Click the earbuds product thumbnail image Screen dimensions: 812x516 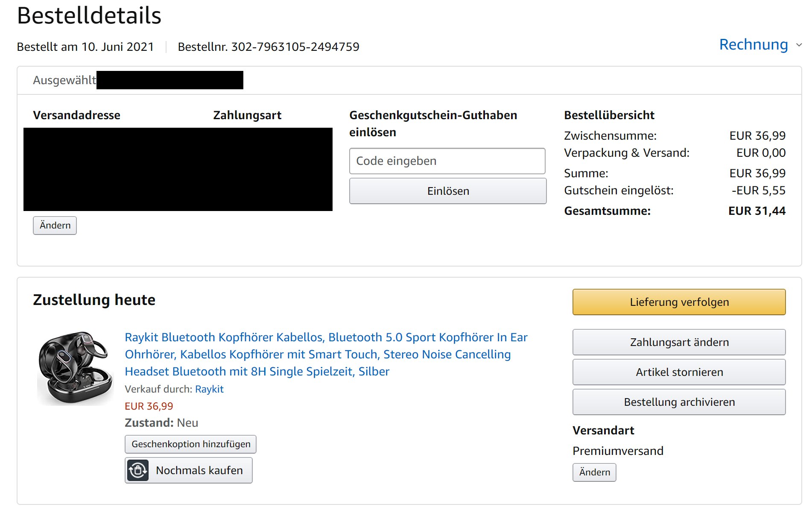pos(75,368)
